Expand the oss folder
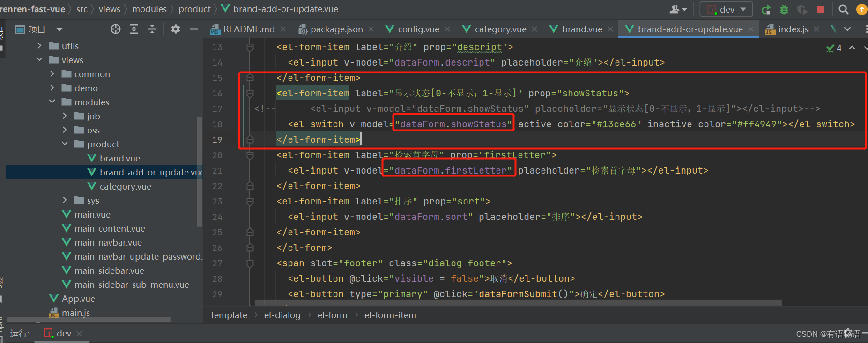 65,130
